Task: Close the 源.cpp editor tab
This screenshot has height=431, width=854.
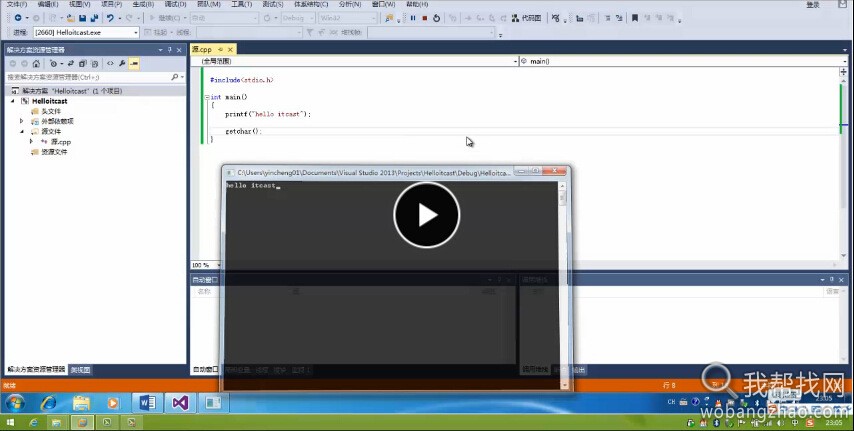Action: point(230,49)
